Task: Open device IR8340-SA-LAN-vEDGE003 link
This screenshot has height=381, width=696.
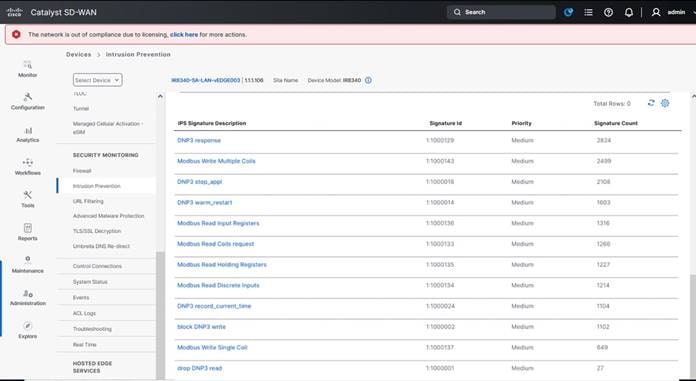Action: click(206, 80)
